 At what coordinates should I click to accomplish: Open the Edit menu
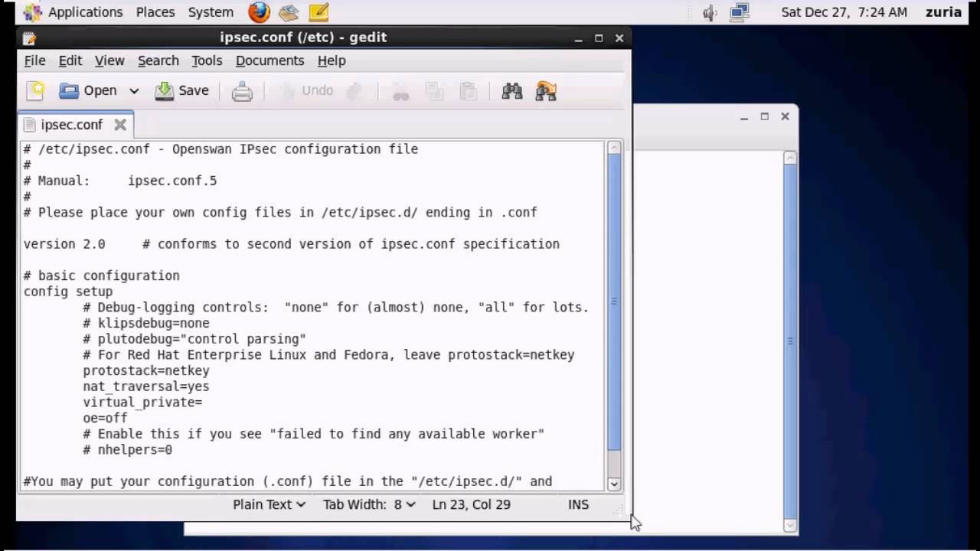(x=70, y=60)
